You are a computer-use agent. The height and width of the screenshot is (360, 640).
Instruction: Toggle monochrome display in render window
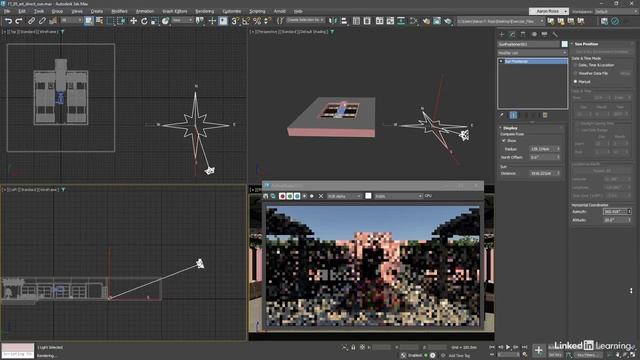(x=312, y=196)
